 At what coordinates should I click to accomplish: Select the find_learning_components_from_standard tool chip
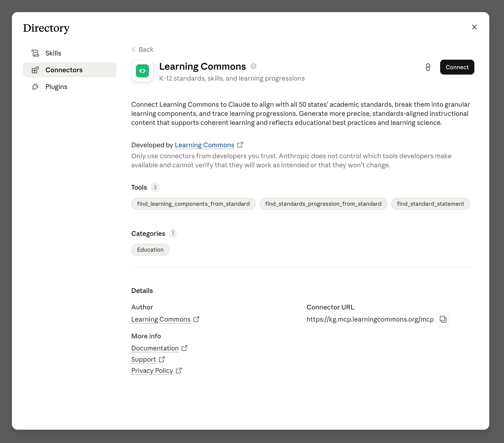(193, 204)
